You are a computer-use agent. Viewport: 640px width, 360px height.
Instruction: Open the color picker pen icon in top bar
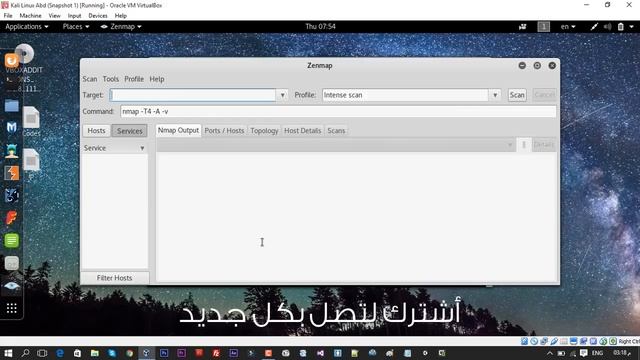594,27
